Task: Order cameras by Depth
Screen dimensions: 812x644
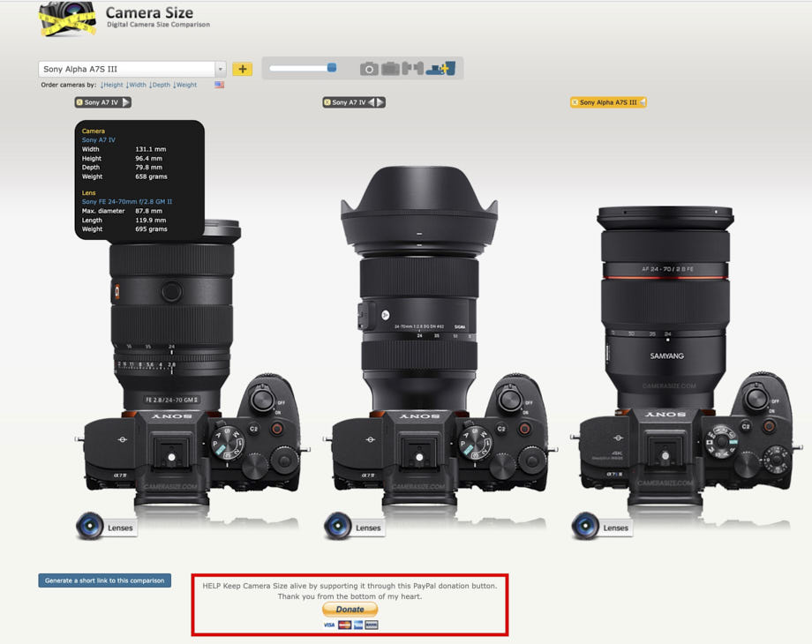Action: [x=160, y=85]
